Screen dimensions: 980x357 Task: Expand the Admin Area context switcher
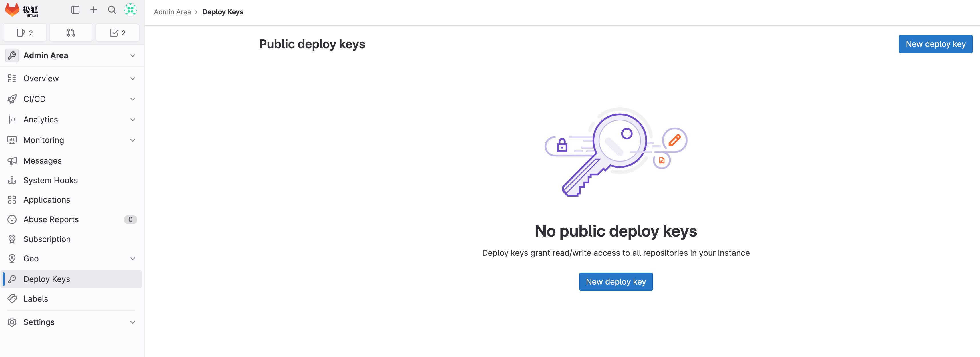pyautogui.click(x=71, y=55)
